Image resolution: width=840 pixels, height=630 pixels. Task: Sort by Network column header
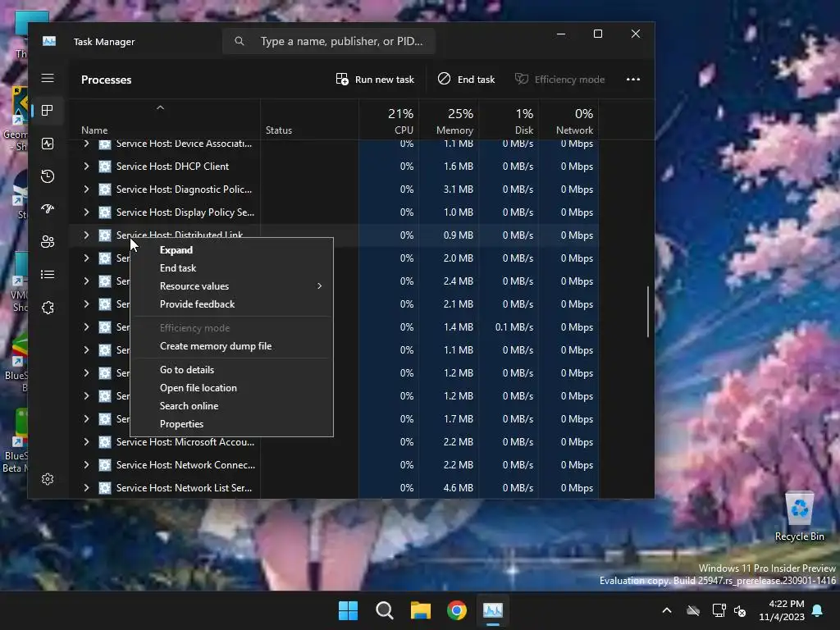569,121
